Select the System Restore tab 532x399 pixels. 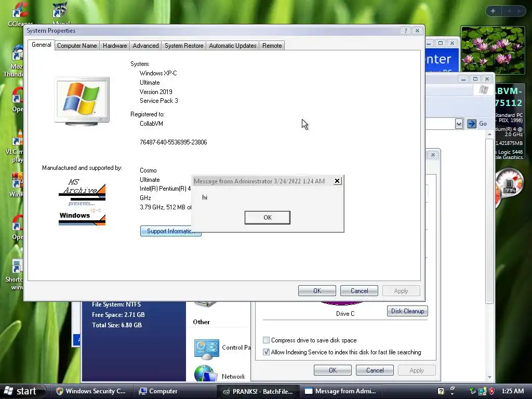coord(184,46)
